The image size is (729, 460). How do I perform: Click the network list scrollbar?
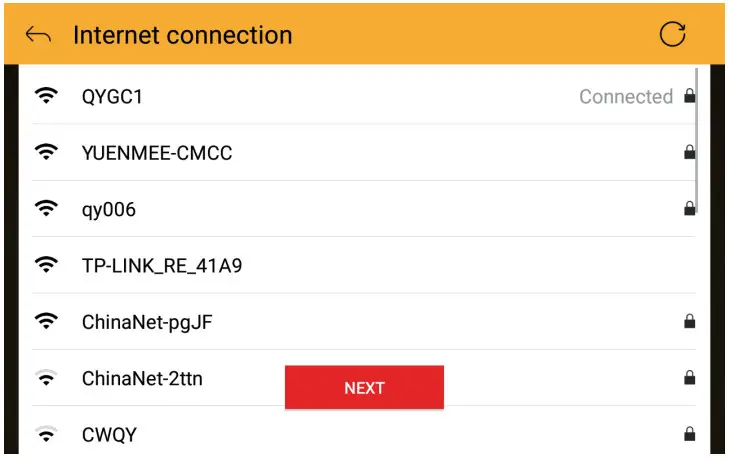point(697,140)
